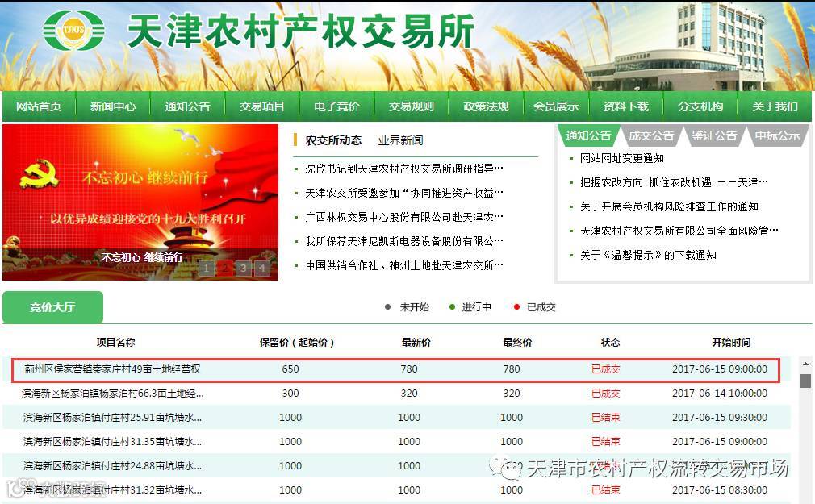Click 已成交 status in the 蓟州区 row
The height and width of the screenshot is (504, 815).
point(605,369)
